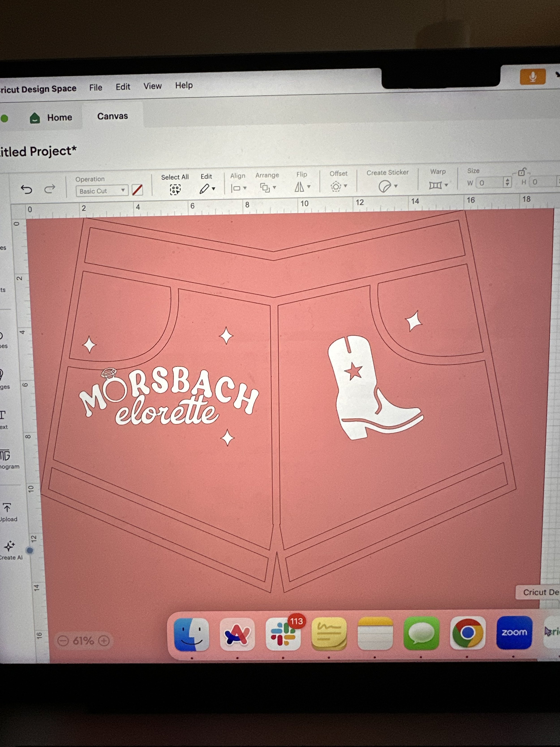This screenshot has width=560, height=747.
Task: Click the Undo arrow icon
Action: pyautogui.click(x=26, y=189)
